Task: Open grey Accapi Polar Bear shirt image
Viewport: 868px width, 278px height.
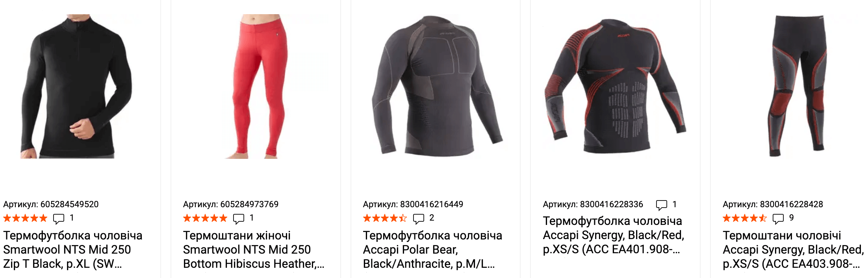Action: 436,86
